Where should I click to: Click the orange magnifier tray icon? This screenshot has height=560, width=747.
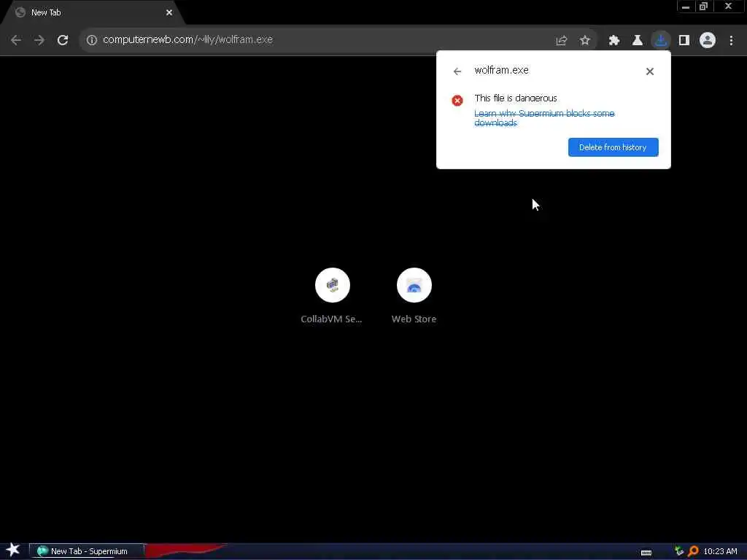coord(693,551)
